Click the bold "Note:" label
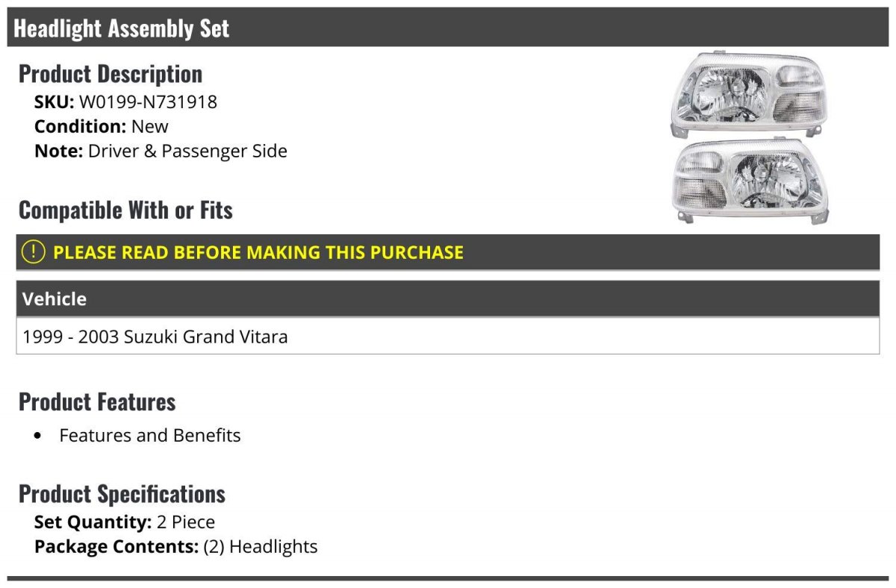This screenshot has width=896, height=588. click(x=58, y=151)
